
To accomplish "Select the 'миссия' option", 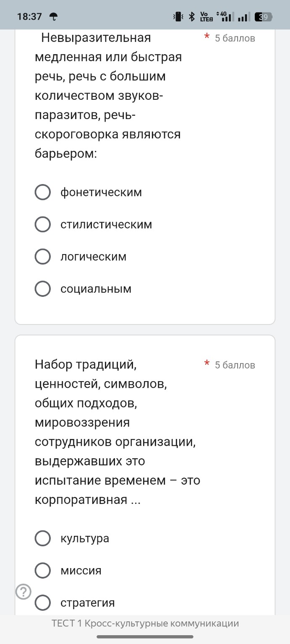I will pyautogui.click(x=42, y=570).
